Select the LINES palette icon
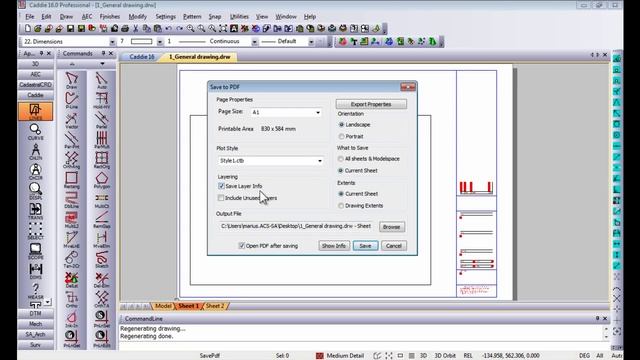Viewport: 640px width, 360px height. coord(35,111)
